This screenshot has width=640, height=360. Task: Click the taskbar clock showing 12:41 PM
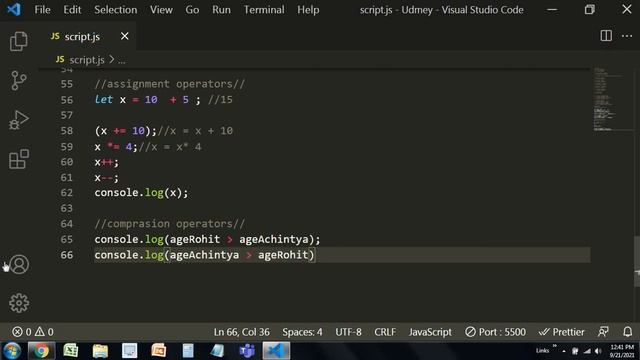tap(622, 351)
